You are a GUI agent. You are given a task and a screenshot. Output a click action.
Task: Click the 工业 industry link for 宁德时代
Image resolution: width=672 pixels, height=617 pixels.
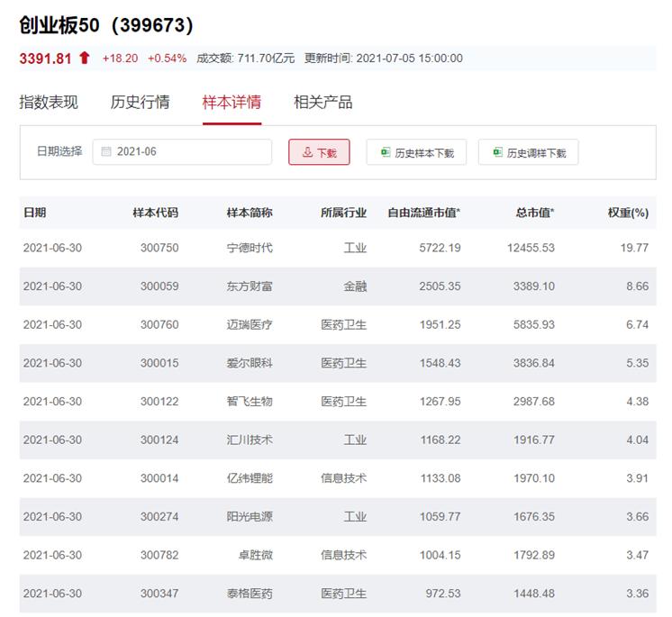click(355, 248)
